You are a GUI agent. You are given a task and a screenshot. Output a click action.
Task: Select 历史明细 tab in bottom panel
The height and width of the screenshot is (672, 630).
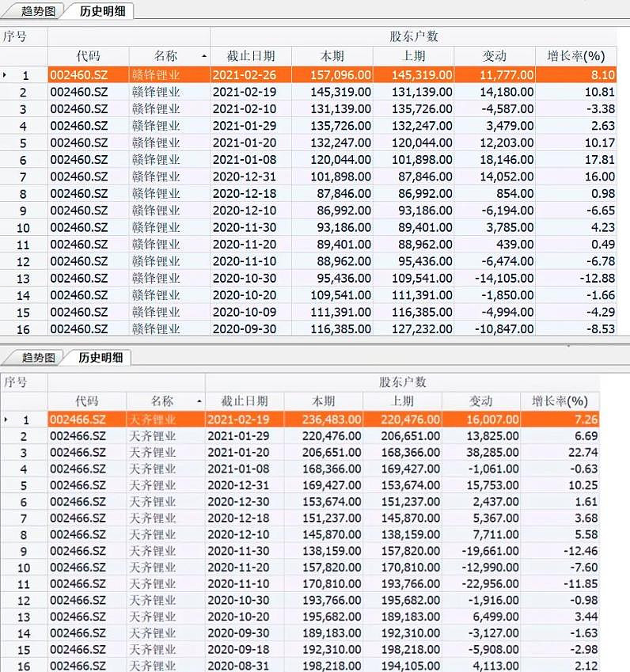click(x=101, y=358)
